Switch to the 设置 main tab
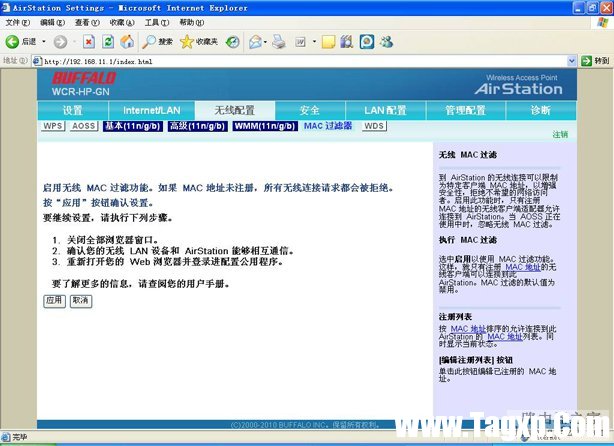Viewport: 614px width, 446px height. point(73,110)
